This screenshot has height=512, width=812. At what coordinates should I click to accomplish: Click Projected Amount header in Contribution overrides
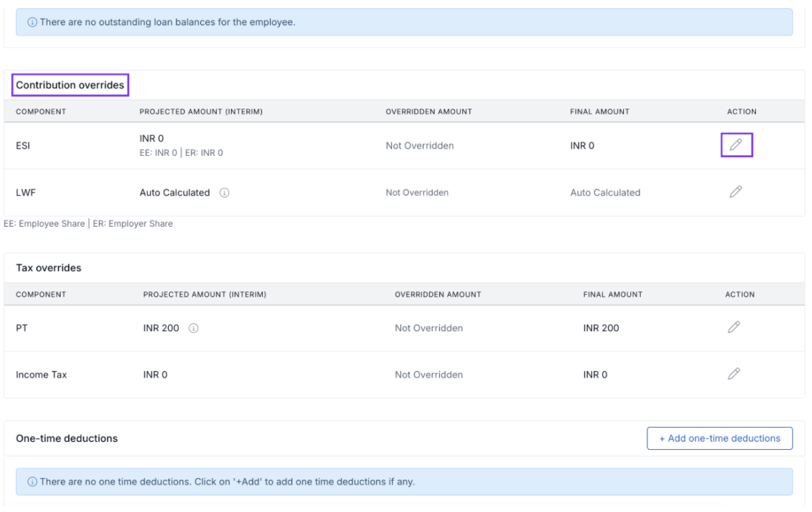tap(201, 112)
